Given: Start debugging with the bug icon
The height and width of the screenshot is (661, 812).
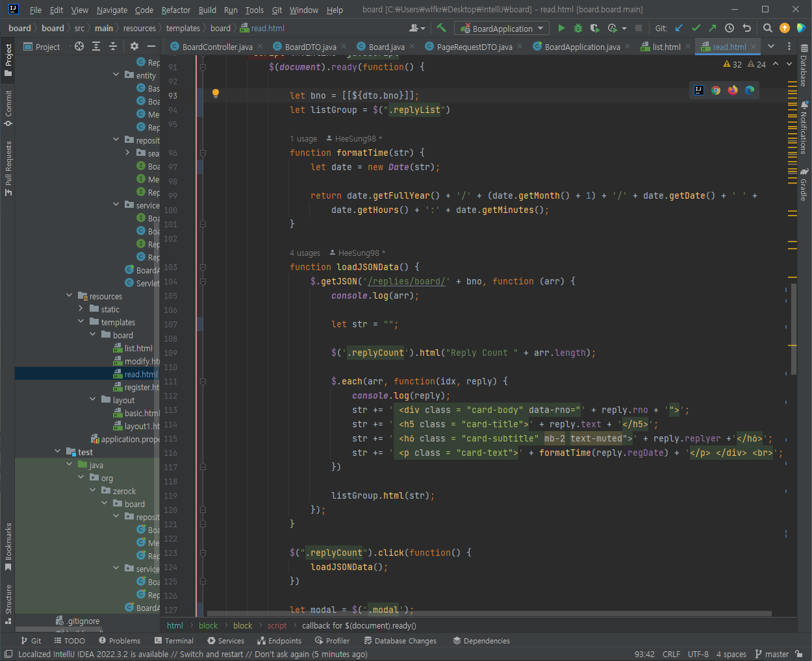Looking at the screenshot, I should [x=577, y=28].
